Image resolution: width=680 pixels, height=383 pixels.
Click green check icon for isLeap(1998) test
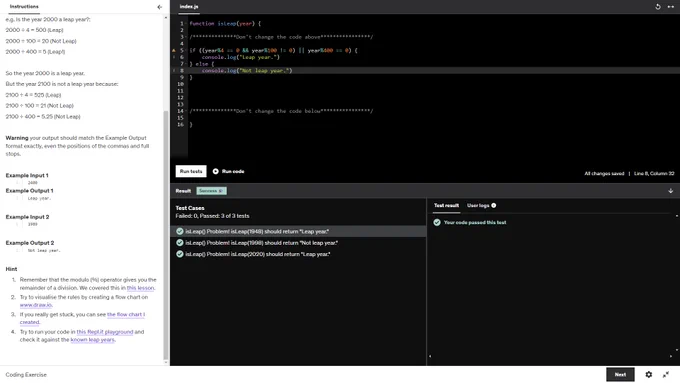[x=180, y=243]
